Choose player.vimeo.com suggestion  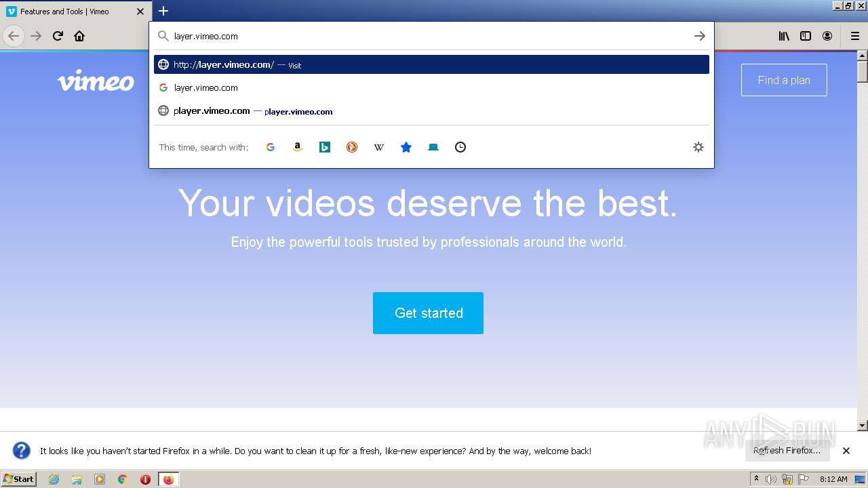[x=431, y=110]
